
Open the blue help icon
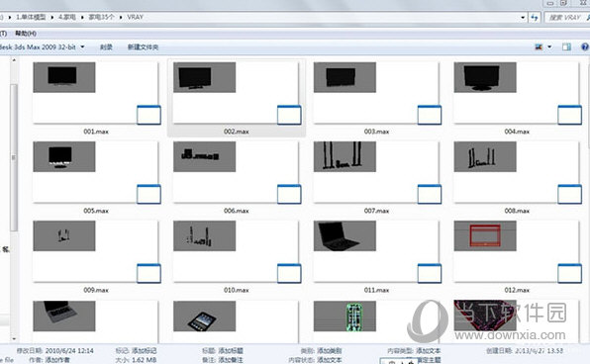[x=585, y=47]
